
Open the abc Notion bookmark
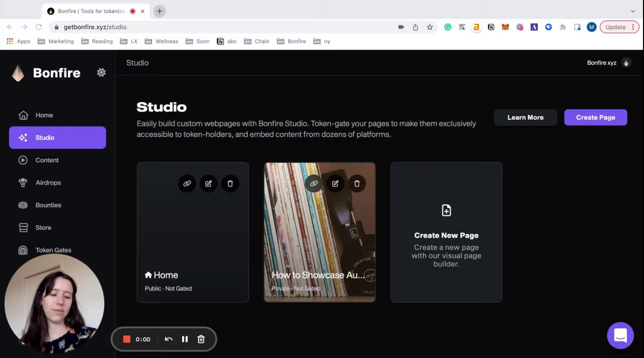coord(227,41)
